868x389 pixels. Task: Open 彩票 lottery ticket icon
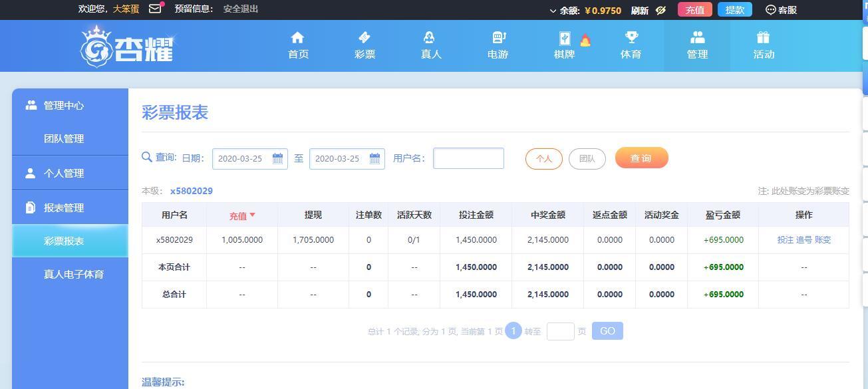(x=364, y=37)
